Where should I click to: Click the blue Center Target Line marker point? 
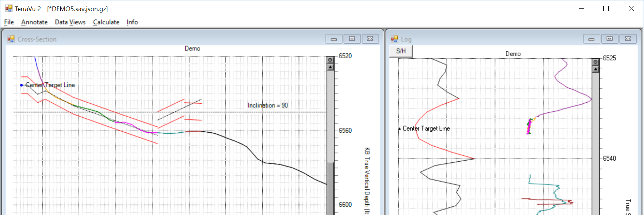pos(22,85)
